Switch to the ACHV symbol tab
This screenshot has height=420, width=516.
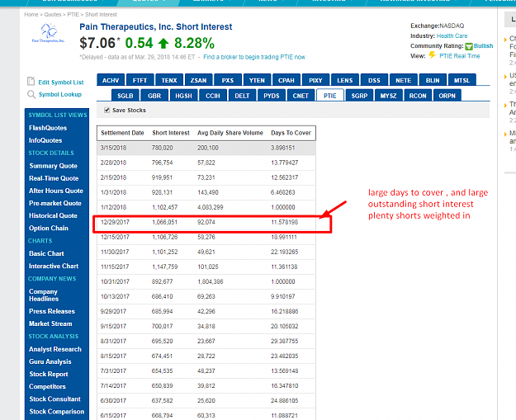pyautogui.click(x=111, y=80)
